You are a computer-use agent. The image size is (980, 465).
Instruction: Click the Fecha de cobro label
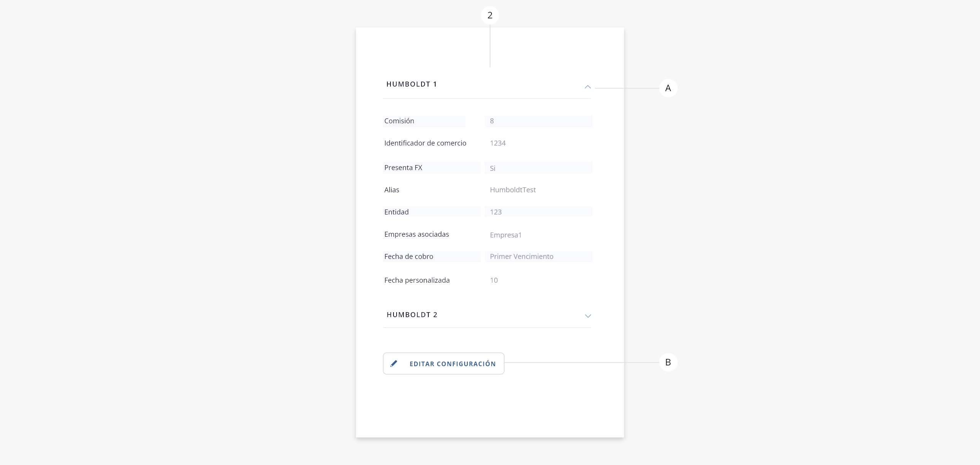coord(408,257)
